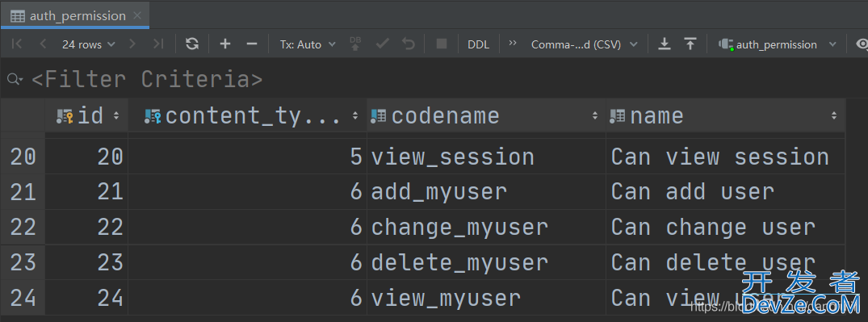Image resolution: width=868 pixels, height=322 pixels.
Task: Toggle the eye view icon
Action: coord(862,44)
